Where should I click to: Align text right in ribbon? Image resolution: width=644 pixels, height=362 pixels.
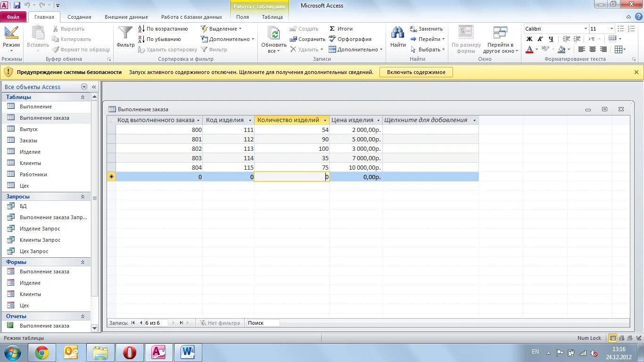[x=603, y=49]
